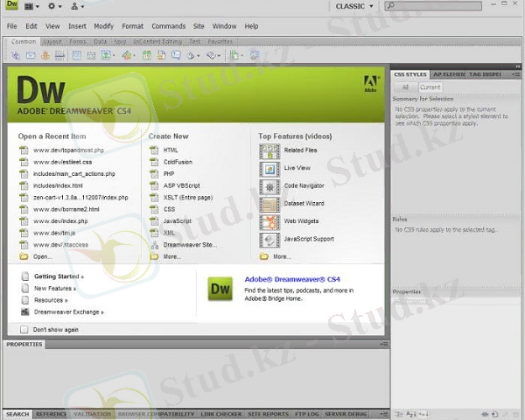Screen dimensions: 525x420
Task: Click the Layout icon in title bar
Action: coord(29,6)
